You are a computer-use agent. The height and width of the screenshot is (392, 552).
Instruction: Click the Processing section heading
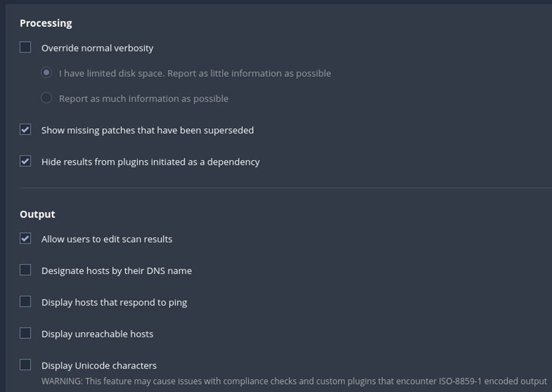[46, 23]
